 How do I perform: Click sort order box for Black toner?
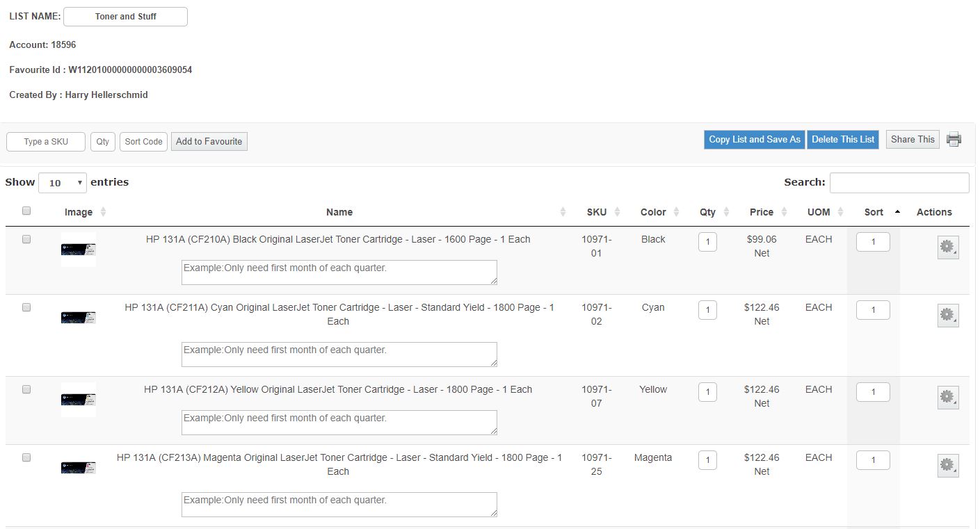point(873,242)
